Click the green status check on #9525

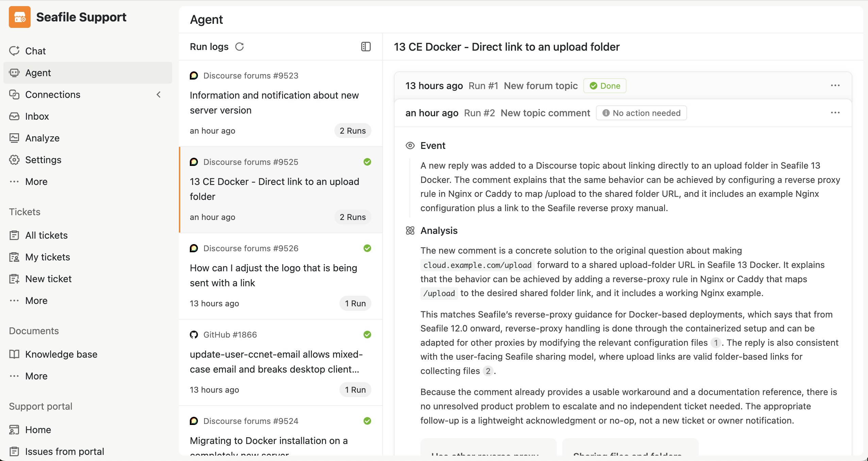pos(367,162)
